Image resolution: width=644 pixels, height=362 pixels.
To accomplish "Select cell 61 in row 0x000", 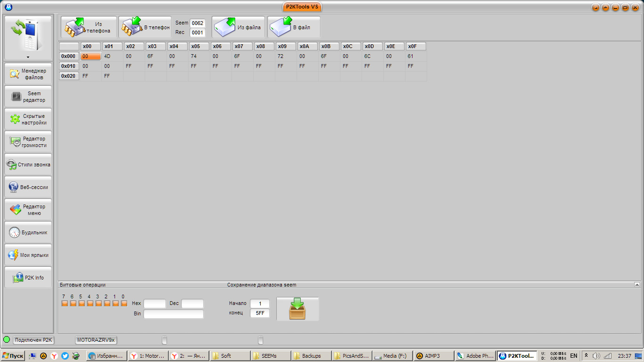I will pyautogui.click(x=416, y=56).
